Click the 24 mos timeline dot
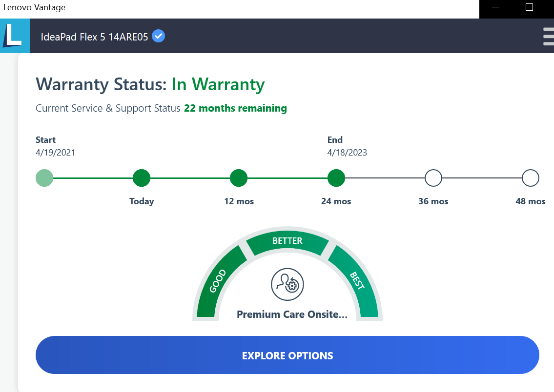The image size is (554, 392). [x=336, y=178]
